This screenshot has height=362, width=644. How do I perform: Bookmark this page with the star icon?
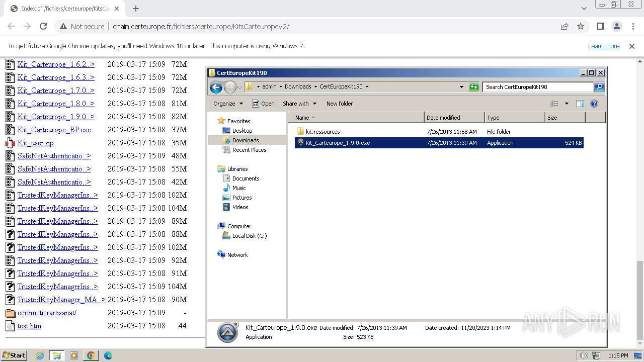point(581,26)
